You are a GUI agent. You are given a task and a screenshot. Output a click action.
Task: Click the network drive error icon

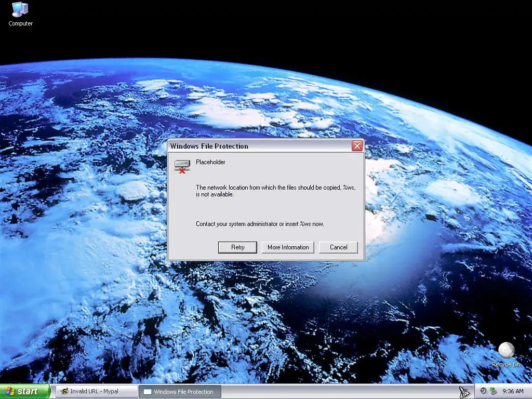click(x=182, y=167)
